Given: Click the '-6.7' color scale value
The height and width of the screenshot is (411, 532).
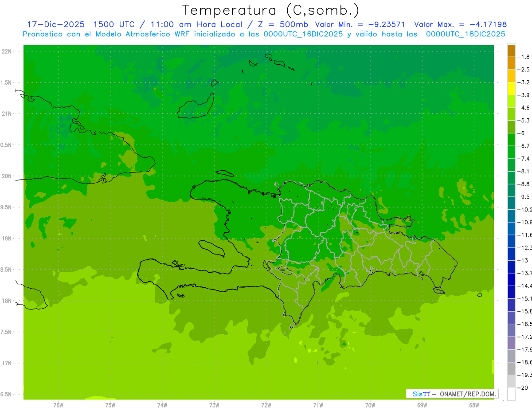Looking at the screenshot, I should pyautogui.click(x=524, y=146).
